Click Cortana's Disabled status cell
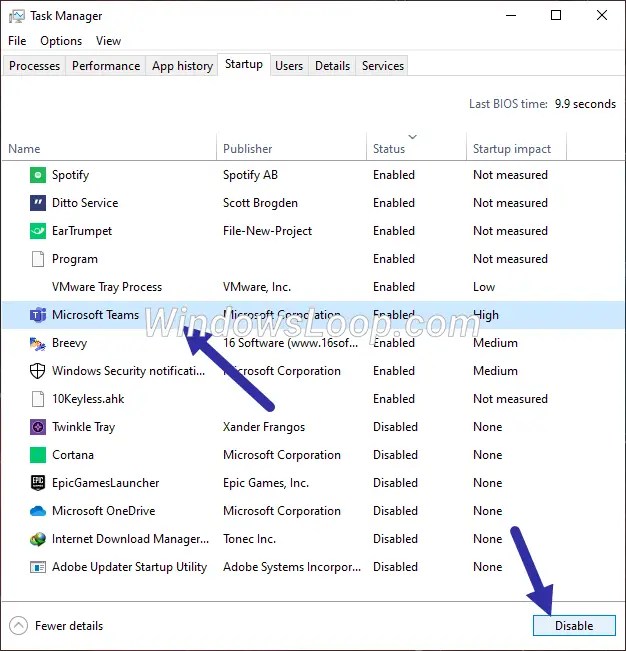 pyautogui.click(x=395, y=455)
